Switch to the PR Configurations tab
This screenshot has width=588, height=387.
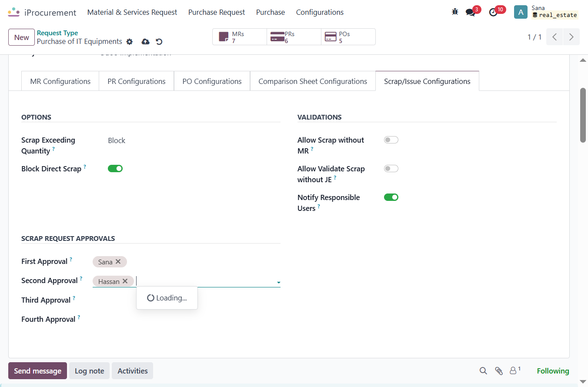137,81
